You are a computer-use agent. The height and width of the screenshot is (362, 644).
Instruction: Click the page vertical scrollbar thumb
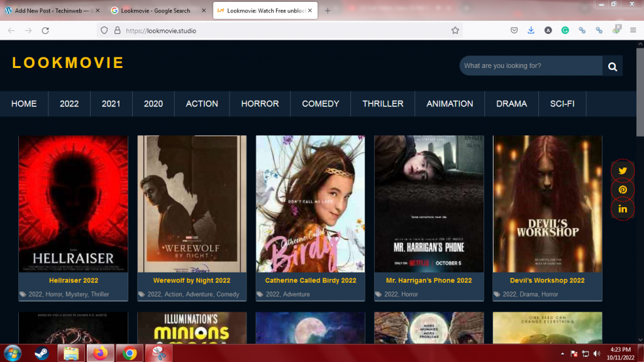(640, 93)
